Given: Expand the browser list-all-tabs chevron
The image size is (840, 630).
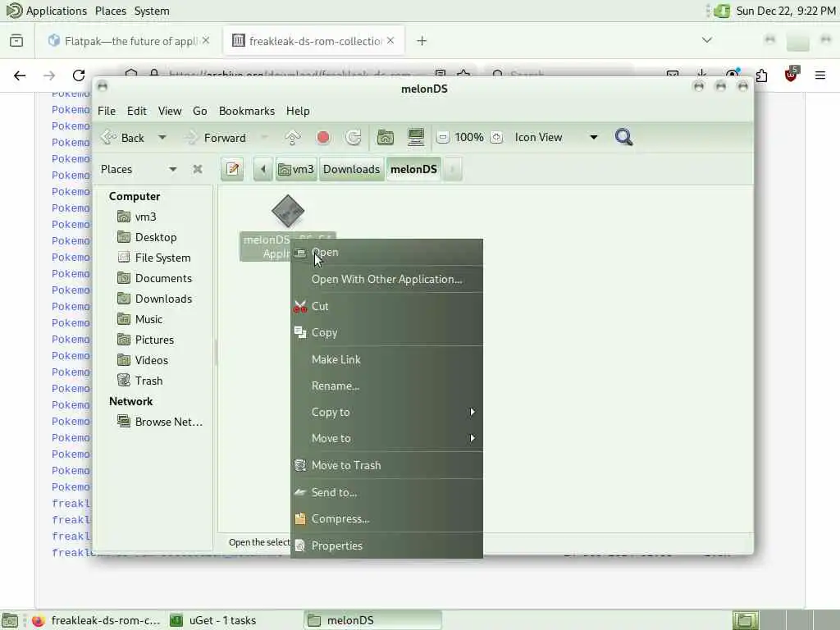Looking at the screenshot, I should (706, 40).
